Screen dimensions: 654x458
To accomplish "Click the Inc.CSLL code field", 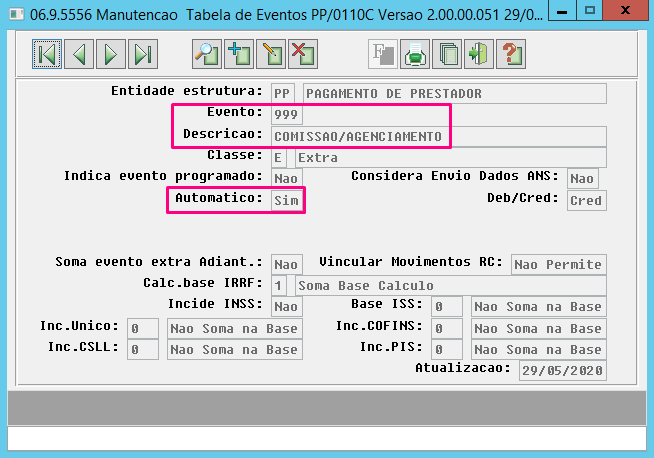I will [143, 350].
